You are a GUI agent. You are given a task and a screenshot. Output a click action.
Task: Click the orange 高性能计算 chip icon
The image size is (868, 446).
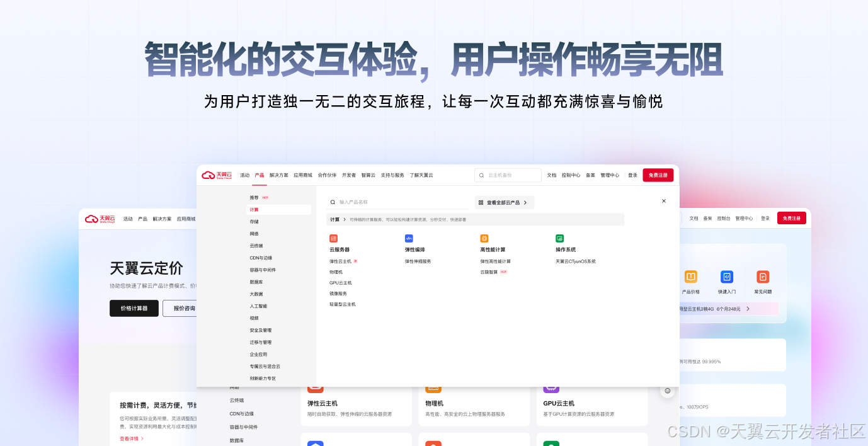(x=484, y=238)
